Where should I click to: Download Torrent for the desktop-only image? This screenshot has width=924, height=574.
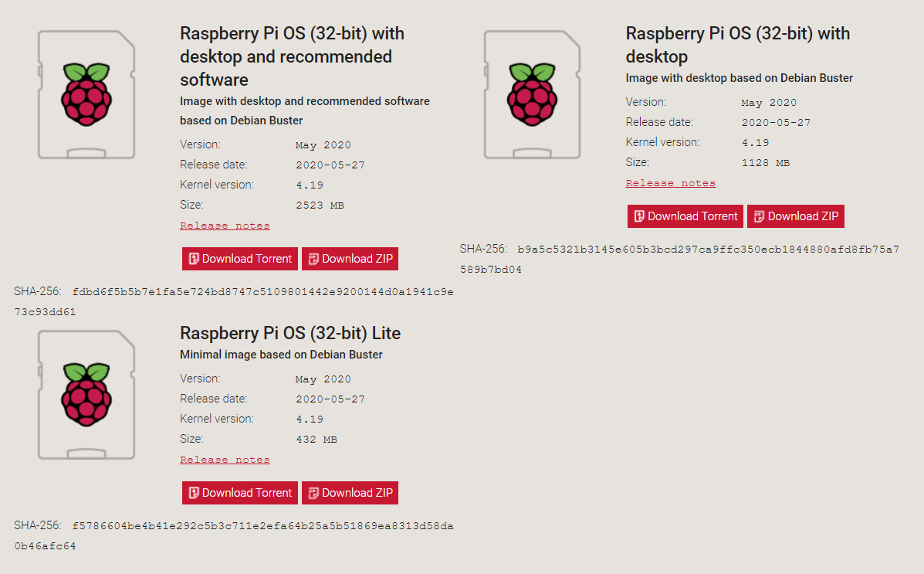pos(685,216)
